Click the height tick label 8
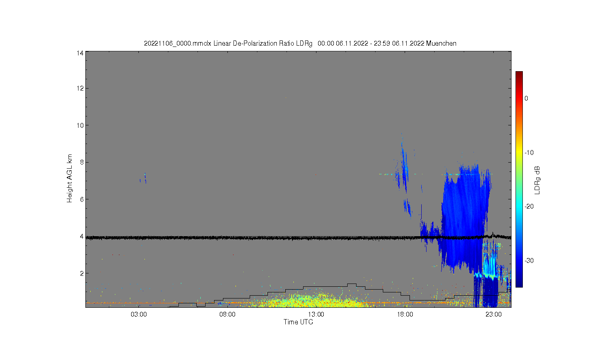Viewport: 607px width, 364px height. pos(82,162)
